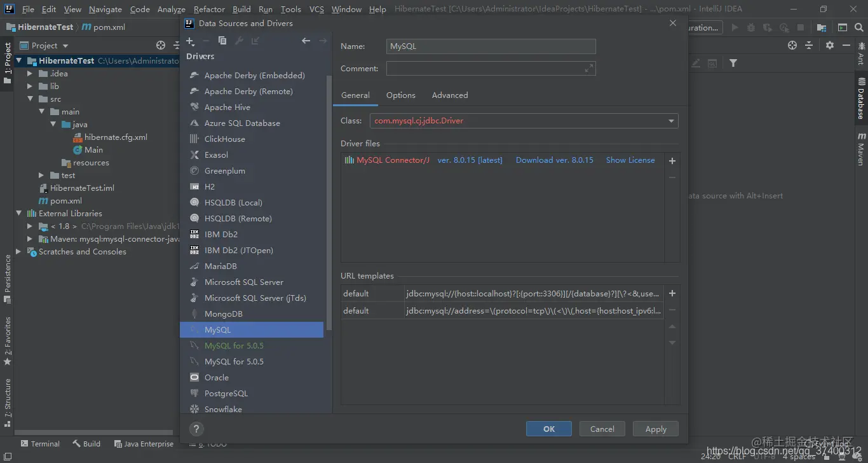The image size is (868, 463).
Task: Add new driver with plus icon
Action: (190, 41)
